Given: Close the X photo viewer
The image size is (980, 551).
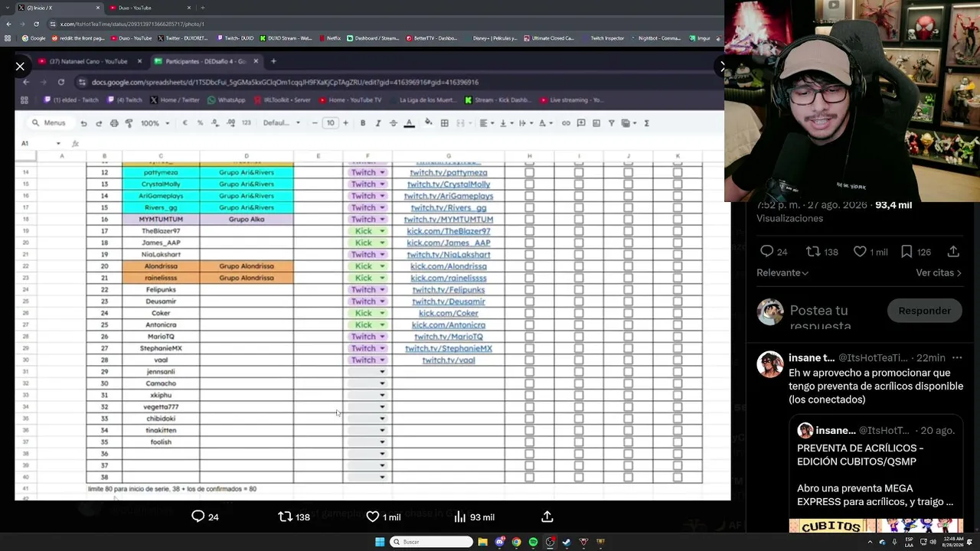Looking at the screenshot, I should pos(20,67).
